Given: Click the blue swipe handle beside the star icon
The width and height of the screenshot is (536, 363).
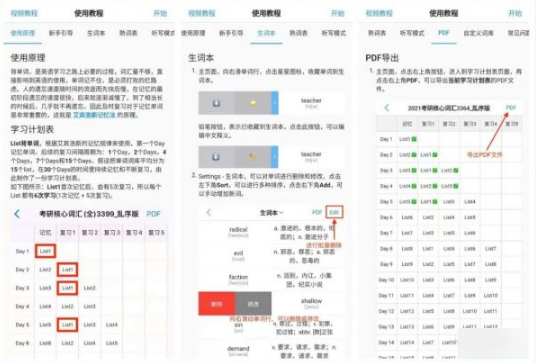Looking at the screenshot, I should 274,103.
